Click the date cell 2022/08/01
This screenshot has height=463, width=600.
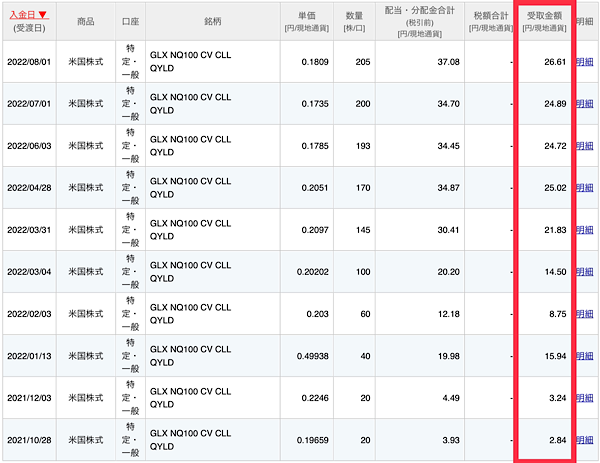pos(29,62)
